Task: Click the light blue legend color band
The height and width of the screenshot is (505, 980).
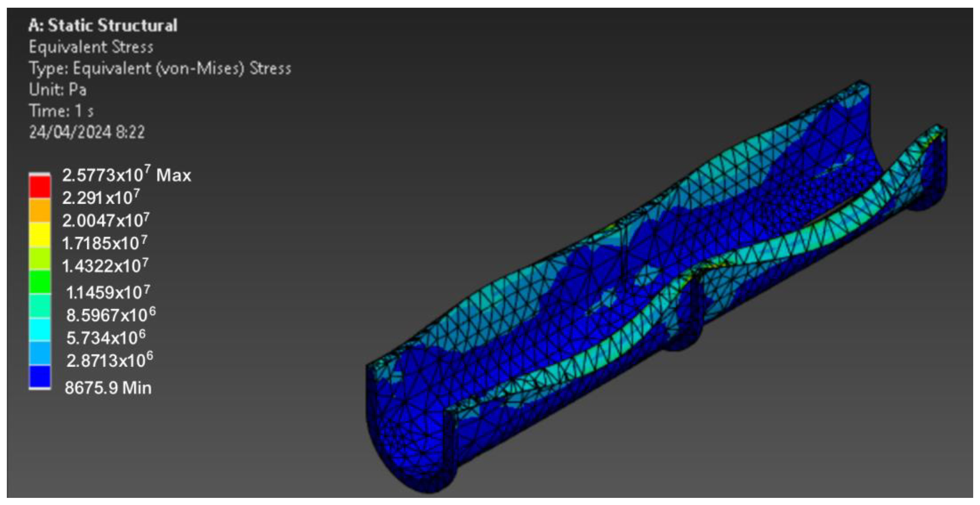Action: click(39, 353)
